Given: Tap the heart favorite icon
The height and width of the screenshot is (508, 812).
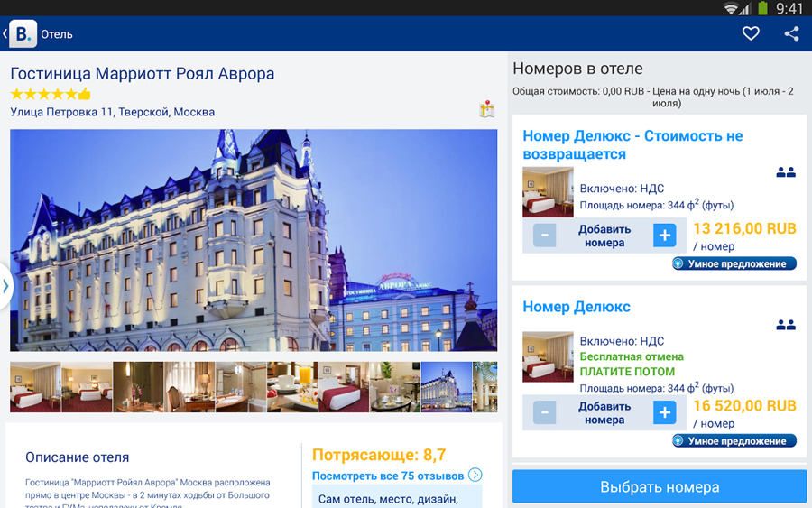Looking at the screenshot, I should pyautogui.click(x=751, y=33).
